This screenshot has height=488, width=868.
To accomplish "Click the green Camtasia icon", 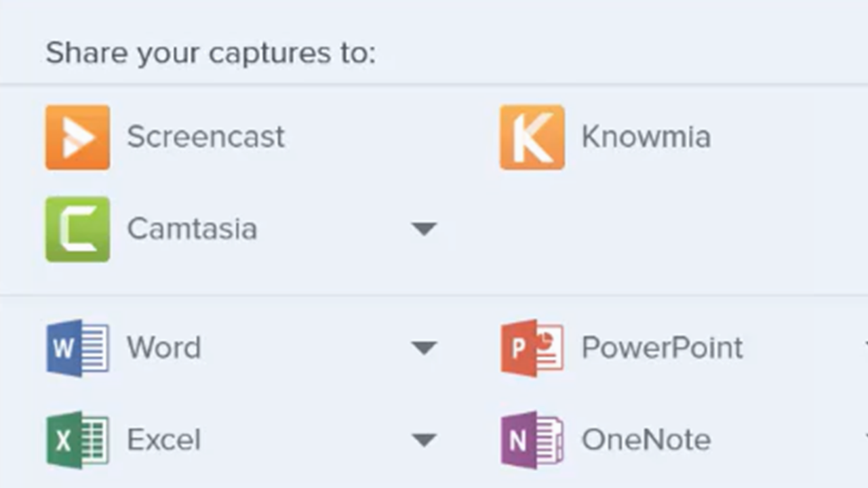I will pyautogui.click(x=77, y=229).
